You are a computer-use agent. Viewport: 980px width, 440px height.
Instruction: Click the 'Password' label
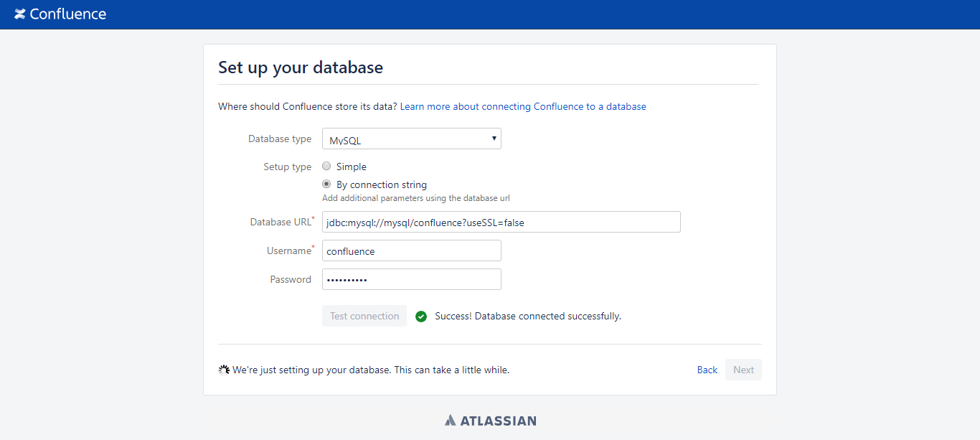pyautogui.click(x=291, y=279)
